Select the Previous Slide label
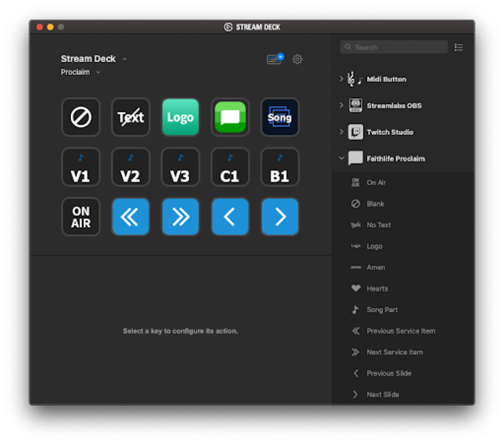This screenshot has height=444, width=504. click(x=389, y=373)
